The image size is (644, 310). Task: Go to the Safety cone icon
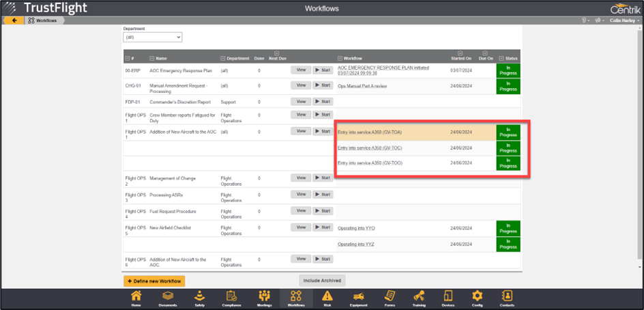pos(199,298)
